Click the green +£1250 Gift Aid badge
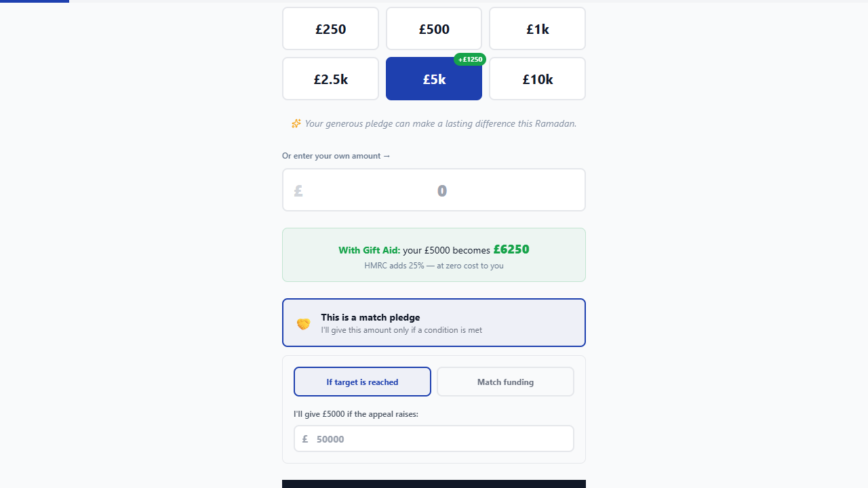The image size is (868, 488). point(470,60)
